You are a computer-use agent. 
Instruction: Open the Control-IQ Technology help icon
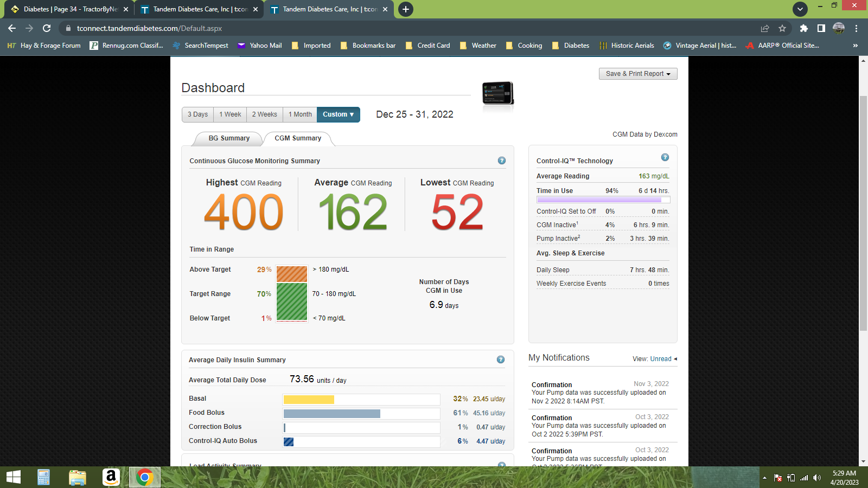665,157
